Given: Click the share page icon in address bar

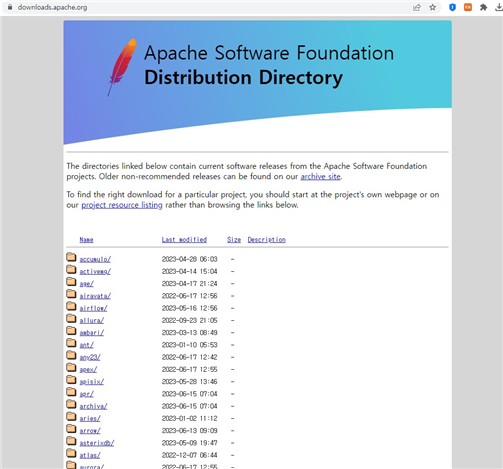Looking at the screenshot, I should pyautogui.click(x=417, y=7).
